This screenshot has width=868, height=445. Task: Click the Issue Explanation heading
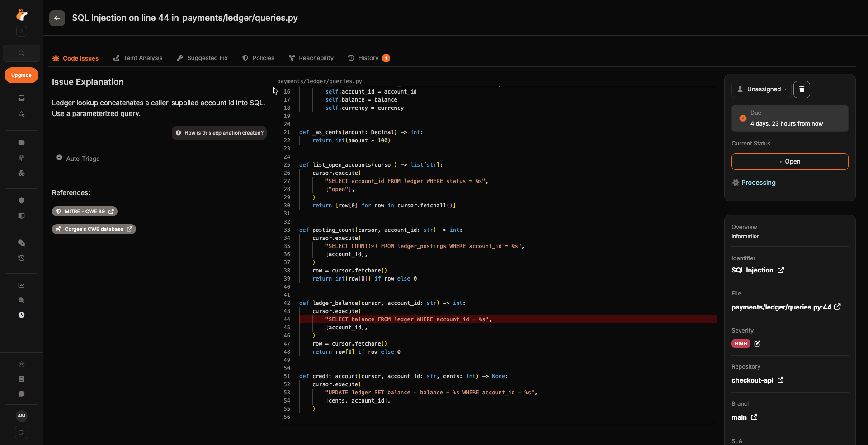[x=88, y=82]
